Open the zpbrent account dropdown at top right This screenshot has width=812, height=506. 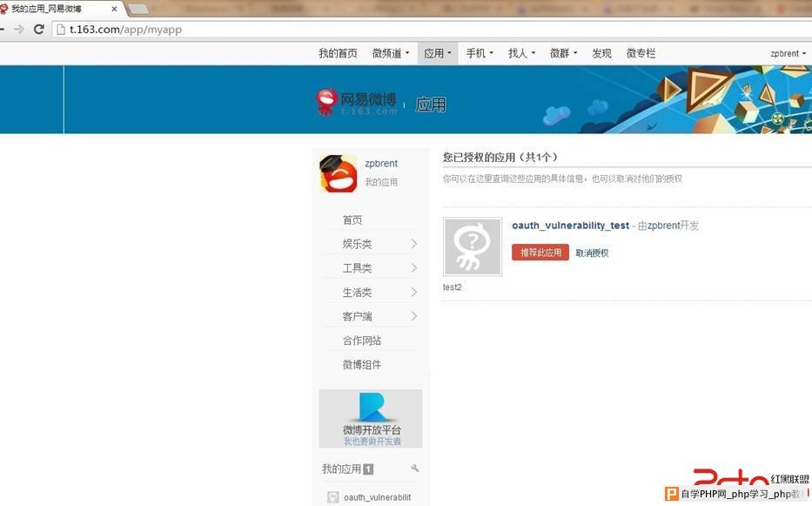[x=788, y=53]
